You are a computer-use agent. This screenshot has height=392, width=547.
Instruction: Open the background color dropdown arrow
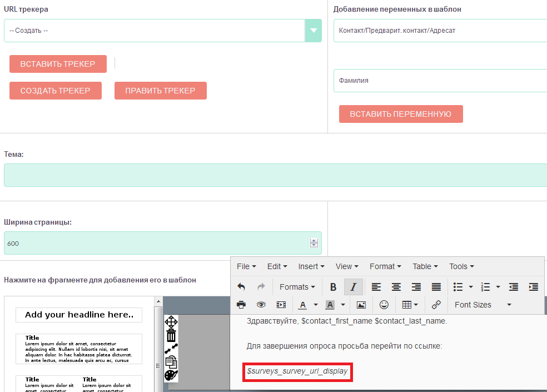[343, 305]
